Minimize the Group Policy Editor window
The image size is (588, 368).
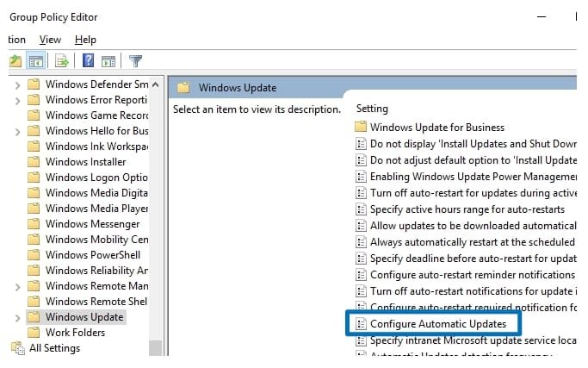(x=542, y=17)
